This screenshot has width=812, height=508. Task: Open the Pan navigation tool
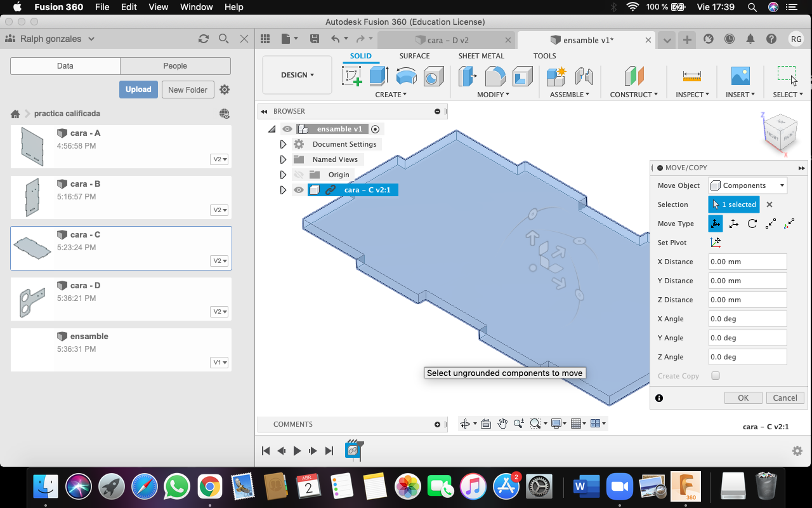[x=502, y=424]
